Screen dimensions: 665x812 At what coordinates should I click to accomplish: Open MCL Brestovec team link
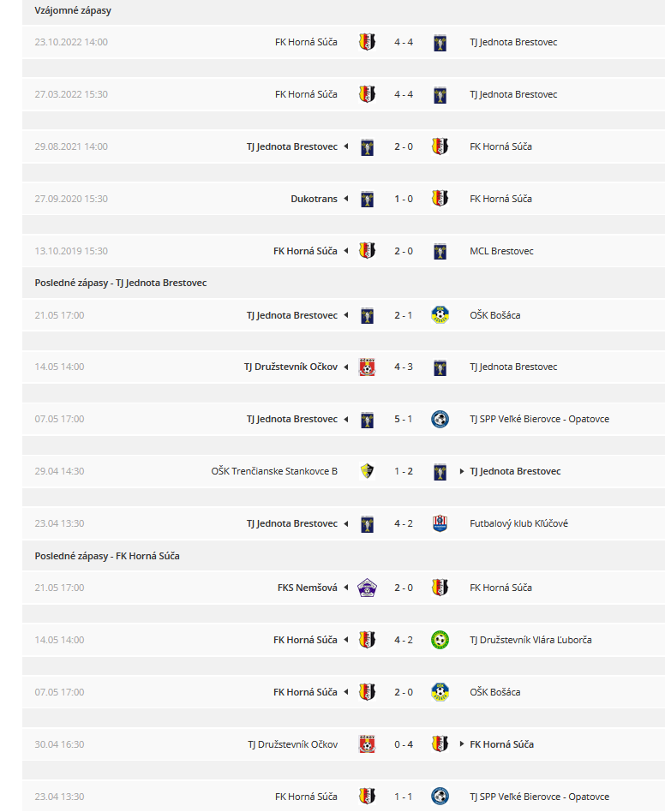(x=501, y=251)
